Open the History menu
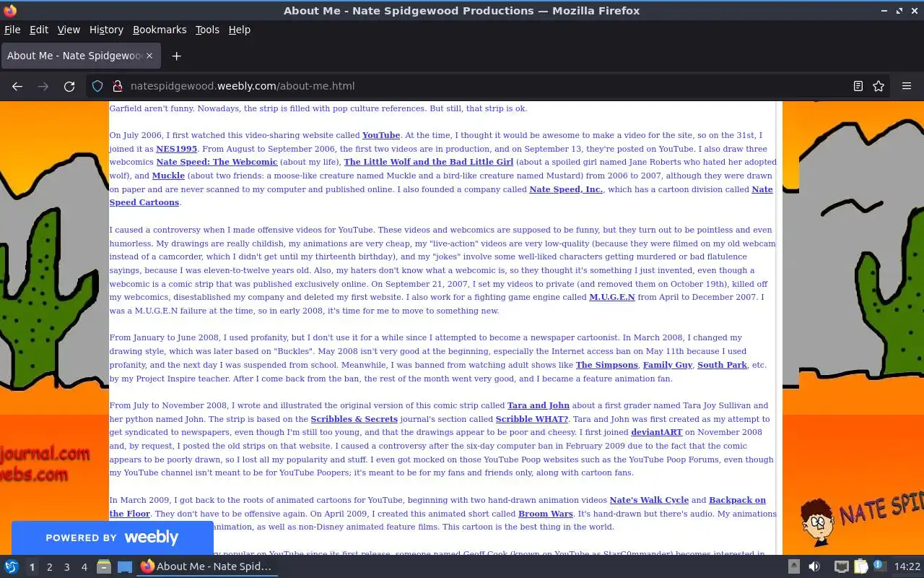This screenshot has width=924, height=578. tap(106, 30)
